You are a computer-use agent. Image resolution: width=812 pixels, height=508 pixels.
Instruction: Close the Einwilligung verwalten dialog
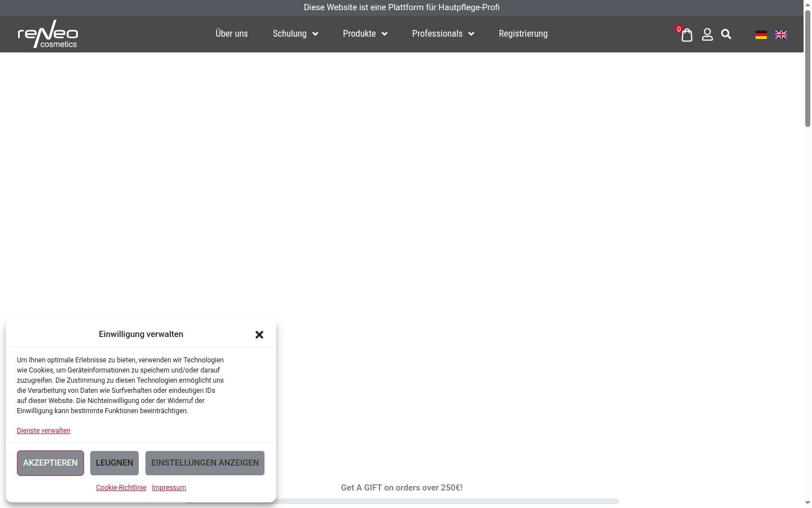tap(259, 335)
